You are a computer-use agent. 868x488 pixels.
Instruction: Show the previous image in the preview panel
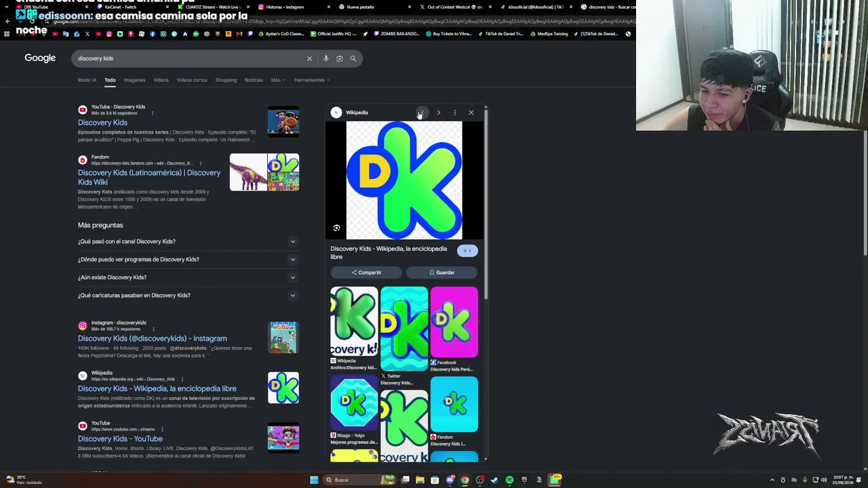tap(421, 113)
